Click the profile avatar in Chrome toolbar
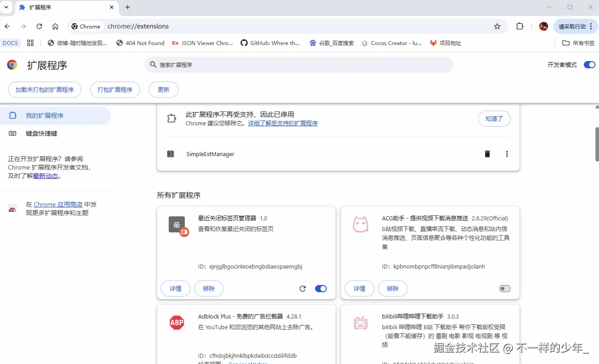The width and height of the screenshot is (599, 364). (543, 26)
